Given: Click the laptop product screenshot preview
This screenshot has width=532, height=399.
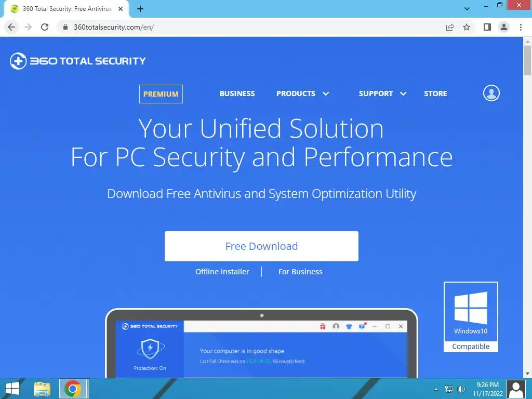Looking at the screenshot, I should tap(261, 343).
